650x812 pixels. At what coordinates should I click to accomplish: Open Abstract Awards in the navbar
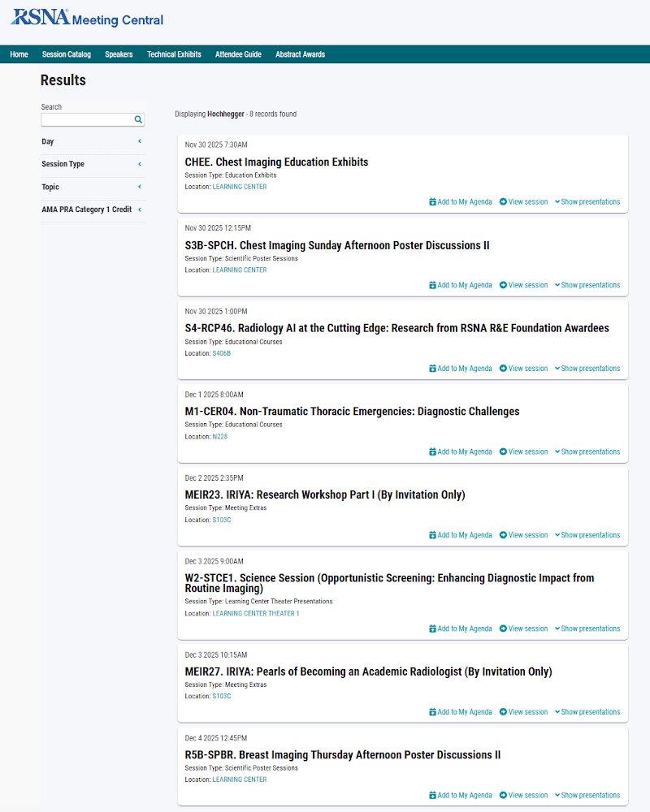pyautogui.click(x=300, y=54)
